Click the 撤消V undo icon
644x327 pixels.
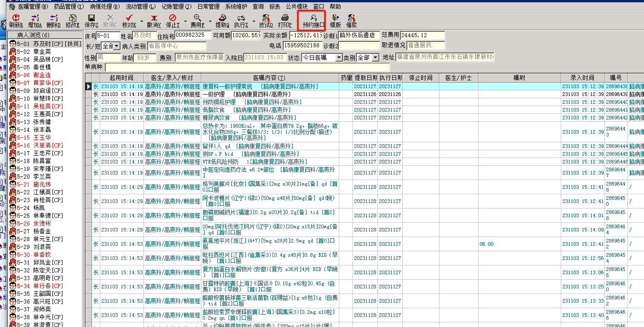tap(154, 21)
